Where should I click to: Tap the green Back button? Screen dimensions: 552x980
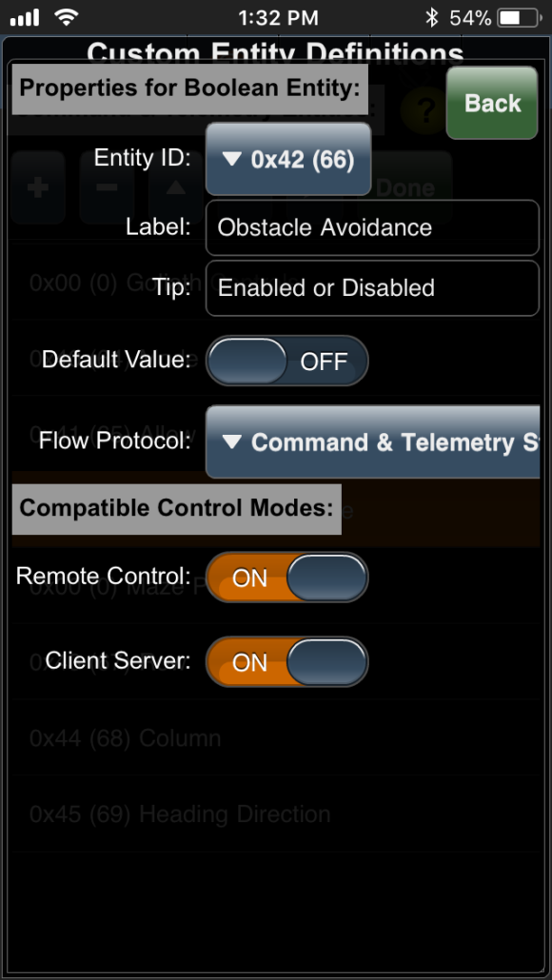click(492, 103)
